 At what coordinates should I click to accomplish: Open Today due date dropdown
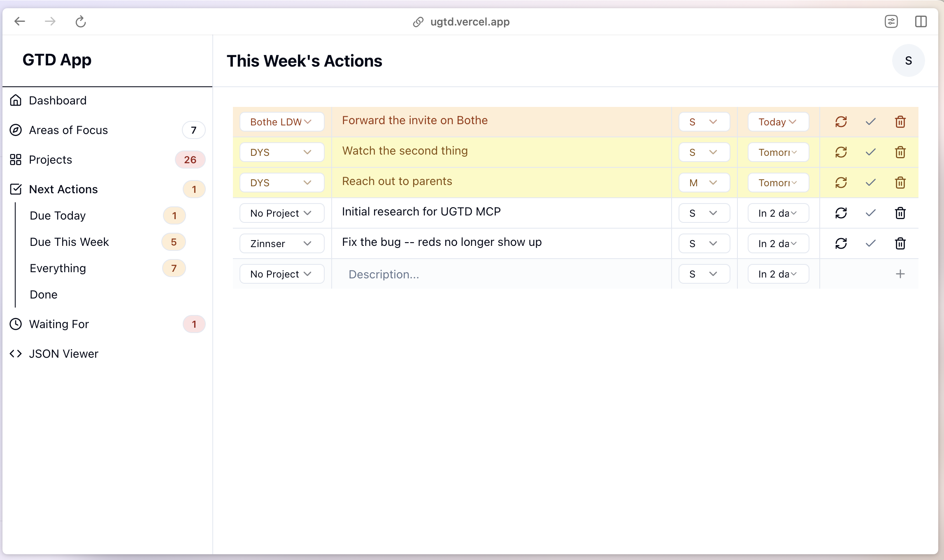point(778,122)
